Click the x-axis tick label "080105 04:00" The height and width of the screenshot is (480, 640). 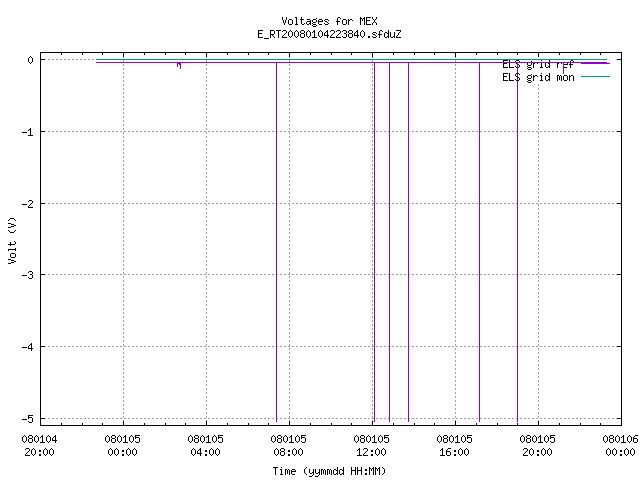coord(205,446)
